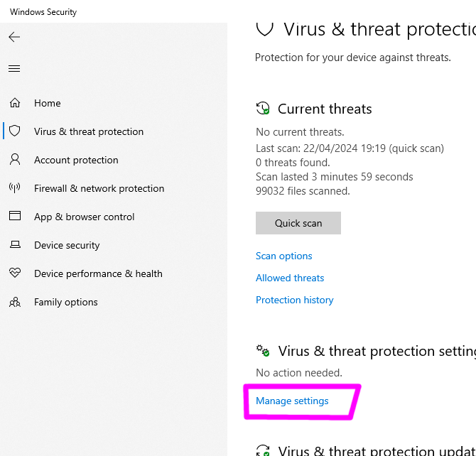This screenshot has width=476, height=456.
Task: Open the App & browser control icon
Action: [15, 217]
